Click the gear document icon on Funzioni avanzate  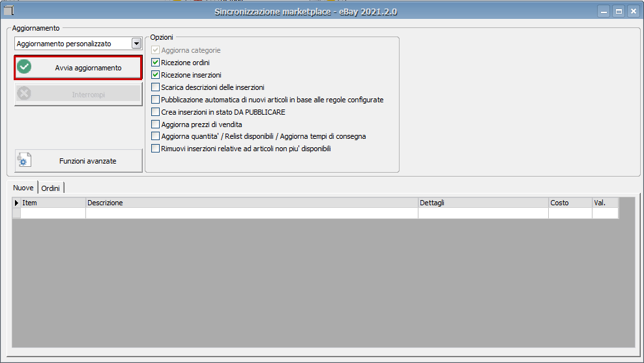tap(24, 160)
